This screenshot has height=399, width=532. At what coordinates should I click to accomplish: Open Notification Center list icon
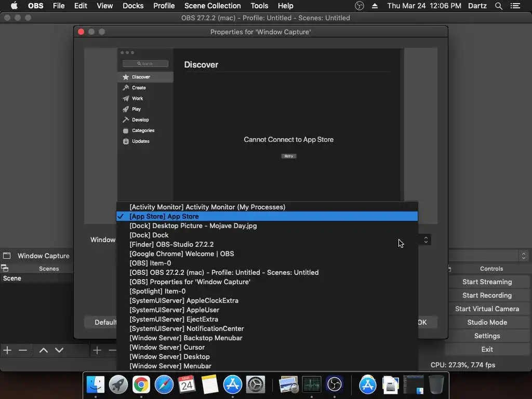click(x=515, y=6)
